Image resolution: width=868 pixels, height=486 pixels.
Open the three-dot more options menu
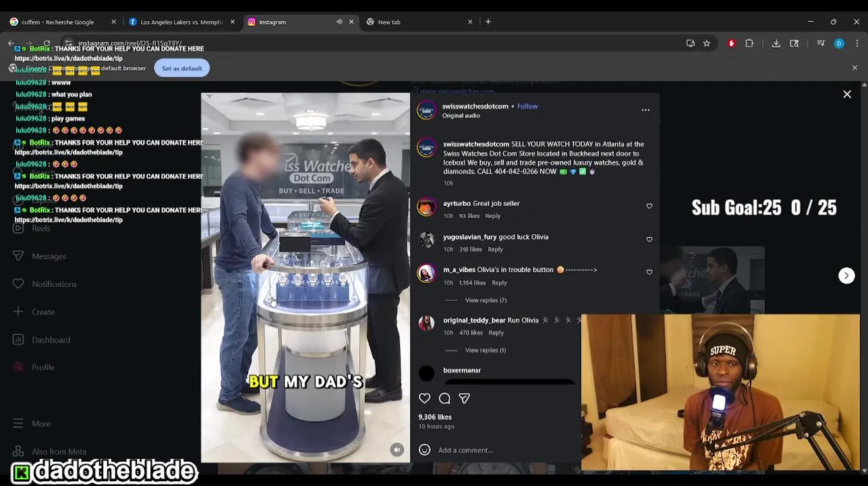[645, 110]
